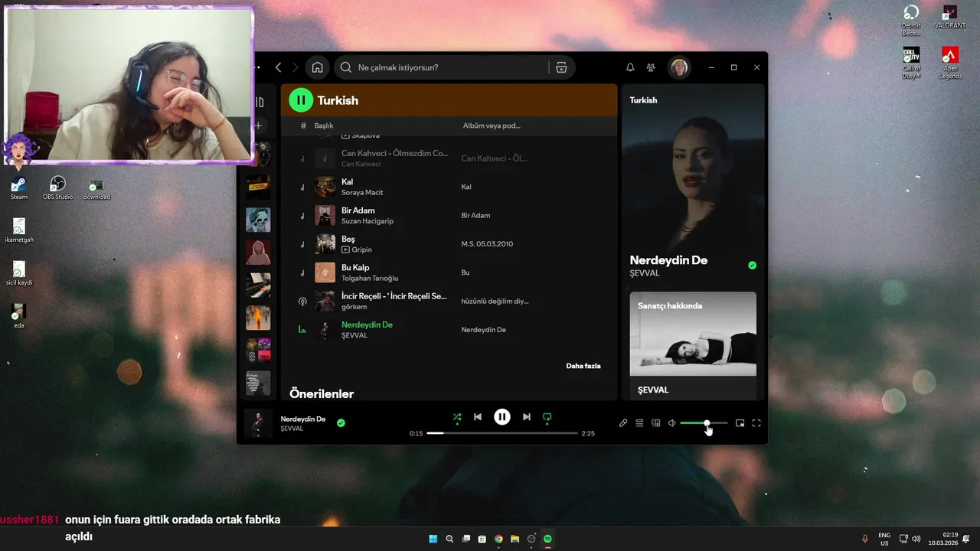Open ŞEVVAL artist link in player bar
Screen dimensions: 980x551
coord(292,429)
